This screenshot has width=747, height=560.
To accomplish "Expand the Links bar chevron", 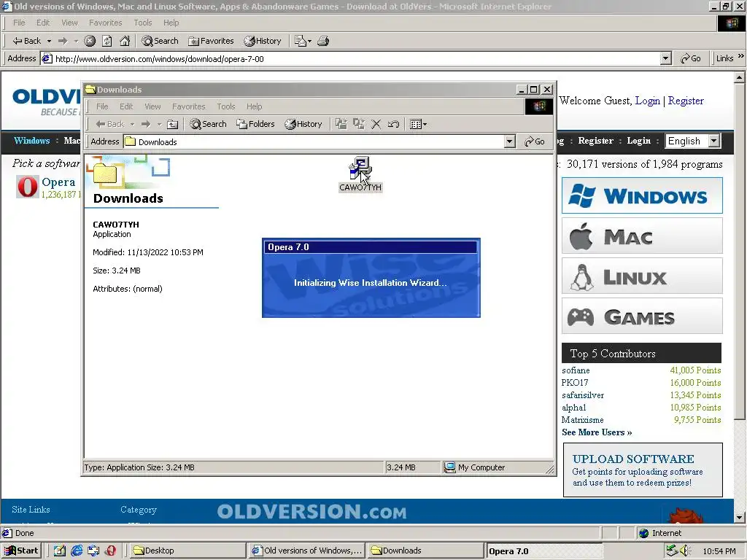I will [741, 56].
